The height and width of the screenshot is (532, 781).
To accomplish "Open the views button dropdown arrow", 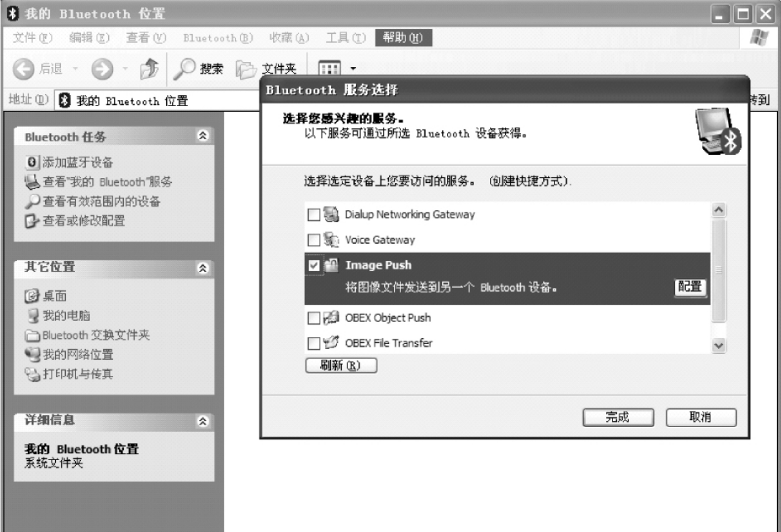I will (x=353, y=69).
